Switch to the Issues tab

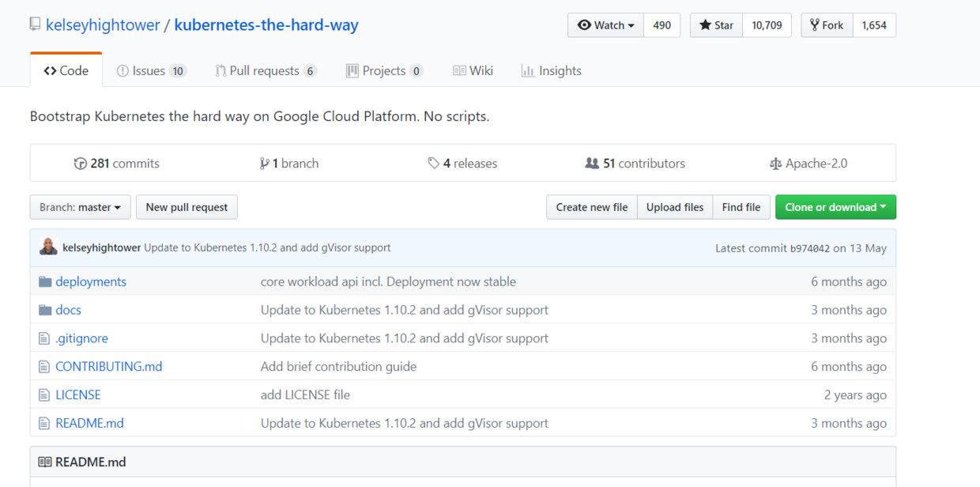click(150, 70)
